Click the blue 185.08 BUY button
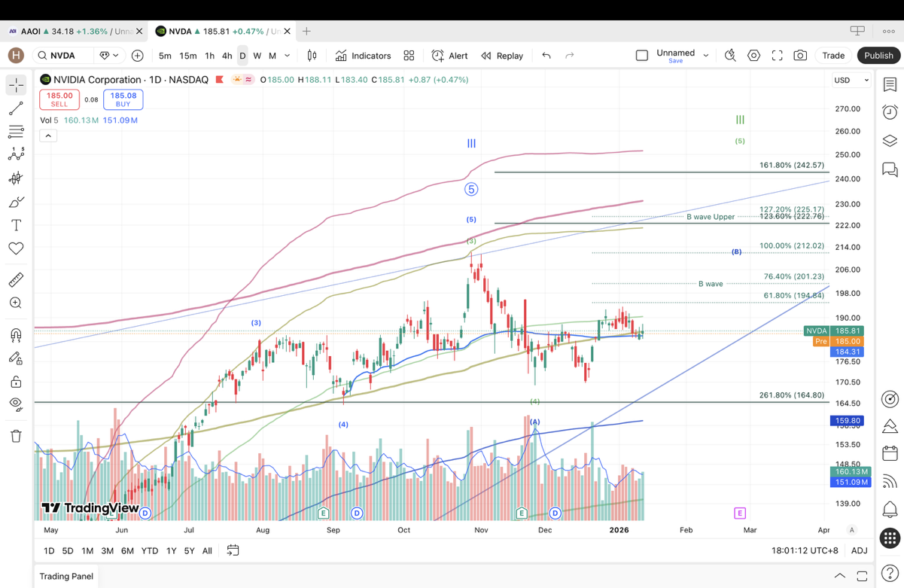 (123, 99)
